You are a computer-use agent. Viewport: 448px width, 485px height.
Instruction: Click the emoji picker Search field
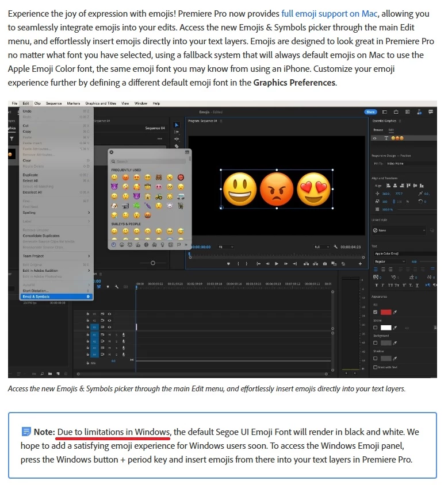pos(148,161)
